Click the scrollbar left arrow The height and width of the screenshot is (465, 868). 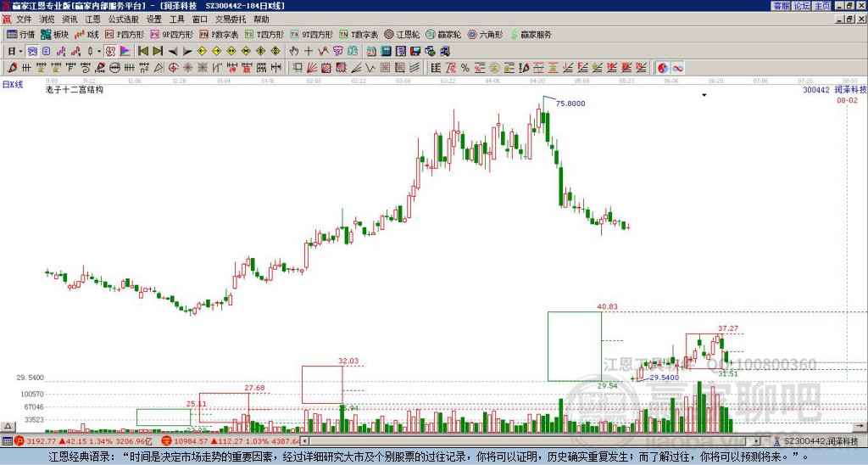305,441
